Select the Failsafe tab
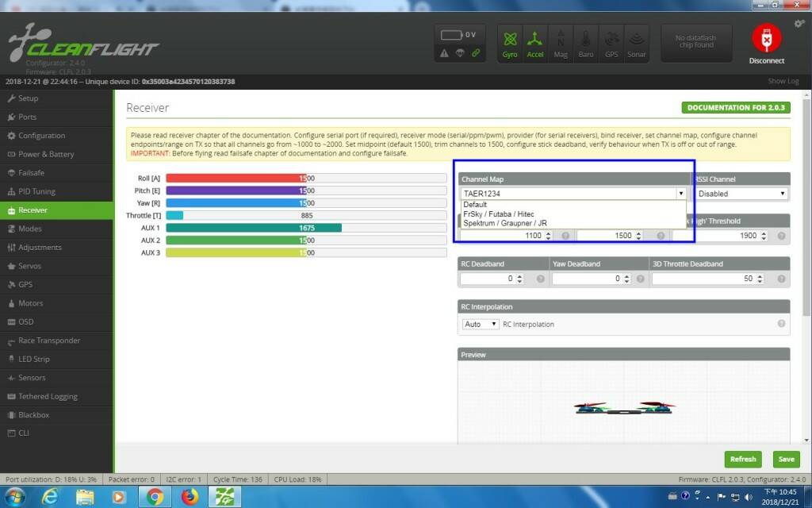 (x=56, y=172)
